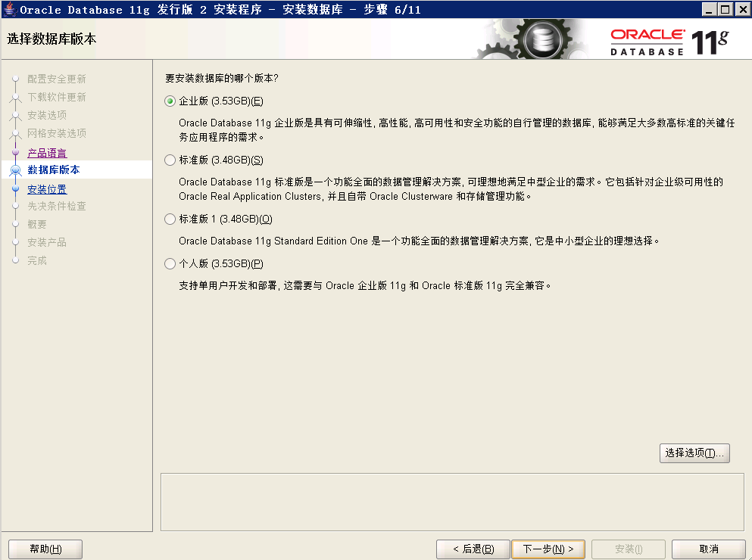Select the 个人版 (3.53GB) radio button
The height and width of the screenshot is (560, 752).
170,263
